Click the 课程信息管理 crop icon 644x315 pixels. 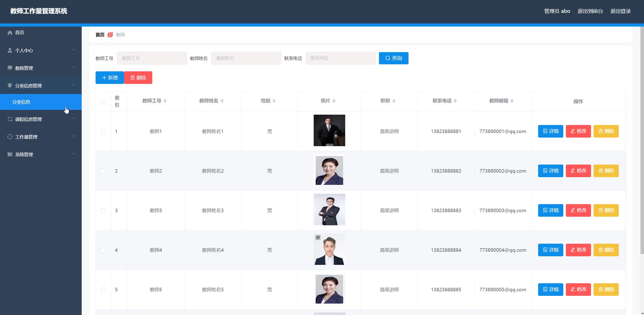10,119
